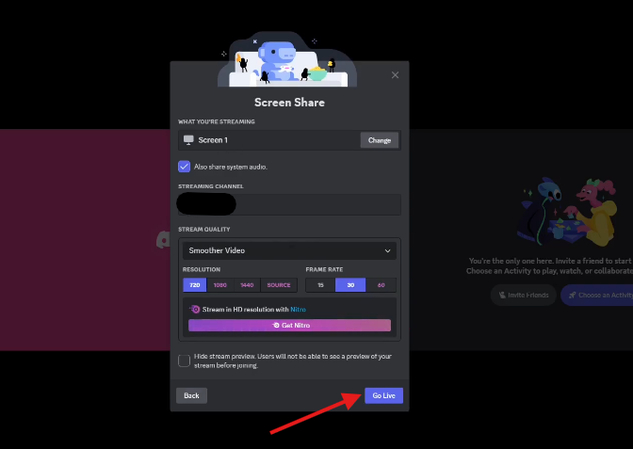Click Invite Friends in background window
This screenshot has height=449, width=633.
tap(524, 295)
